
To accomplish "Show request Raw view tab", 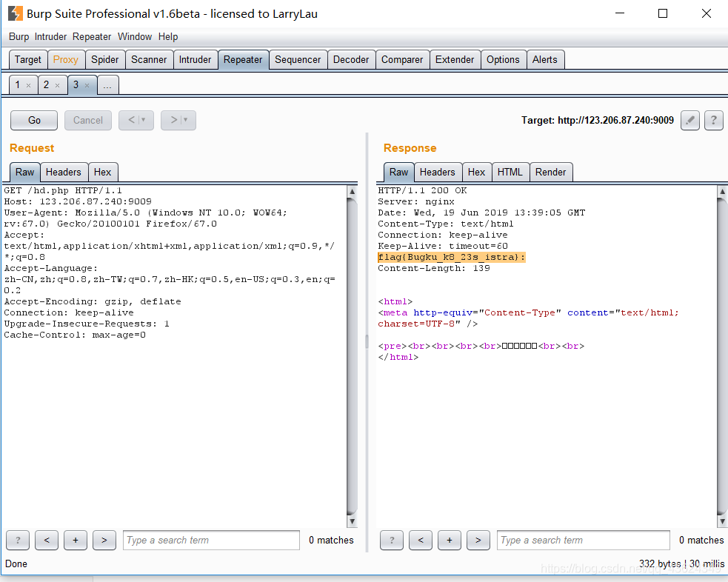I will pyautogui.click(x=24, y=173).
